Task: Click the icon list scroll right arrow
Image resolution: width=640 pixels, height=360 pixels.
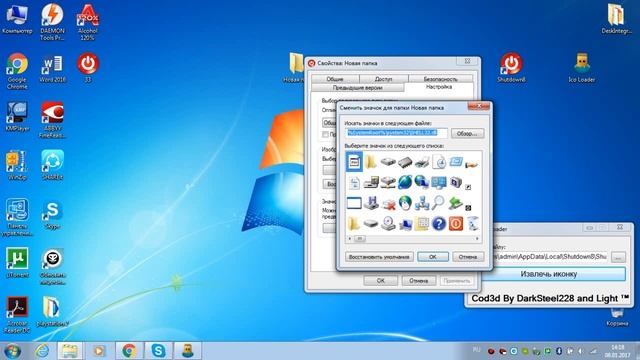Action: pos(477,238)
